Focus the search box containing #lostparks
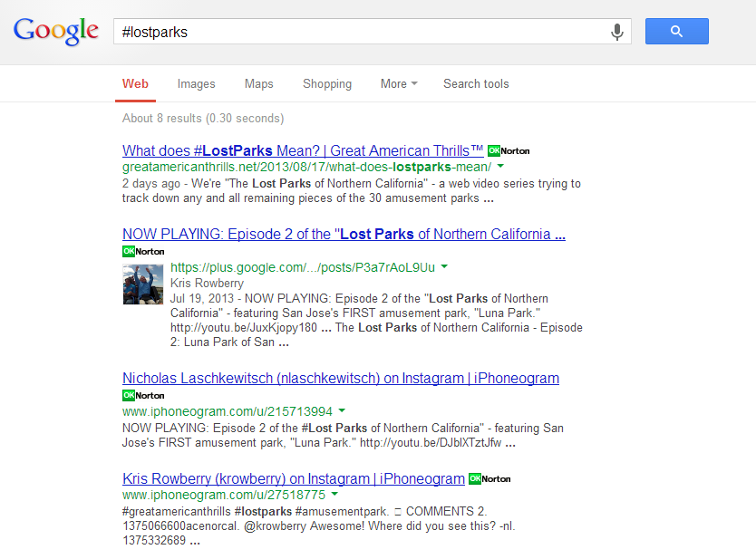Screen dimensions: 756x559 coord(363,32)
